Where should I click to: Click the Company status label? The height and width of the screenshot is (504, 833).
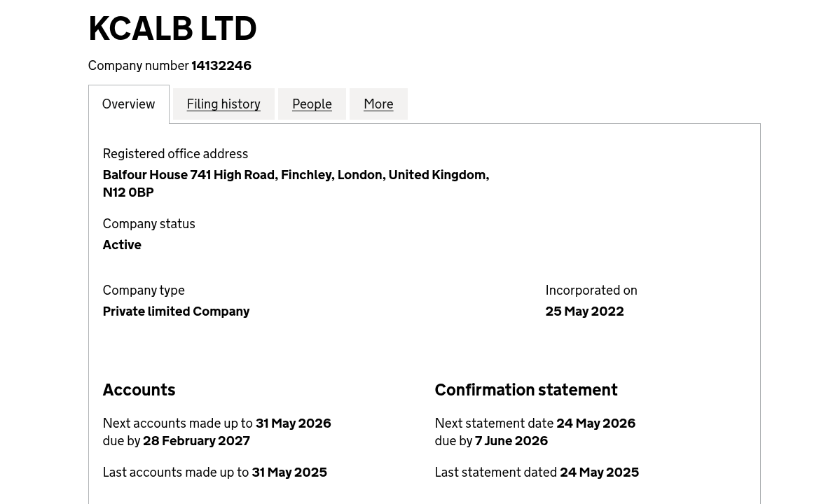(149, 223)
